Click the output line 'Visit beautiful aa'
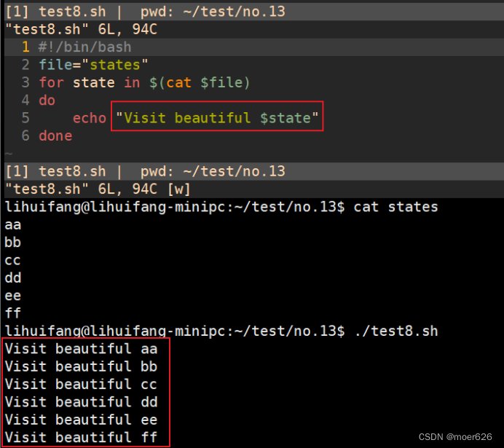The image size is (504, 448). click(81, 349)
